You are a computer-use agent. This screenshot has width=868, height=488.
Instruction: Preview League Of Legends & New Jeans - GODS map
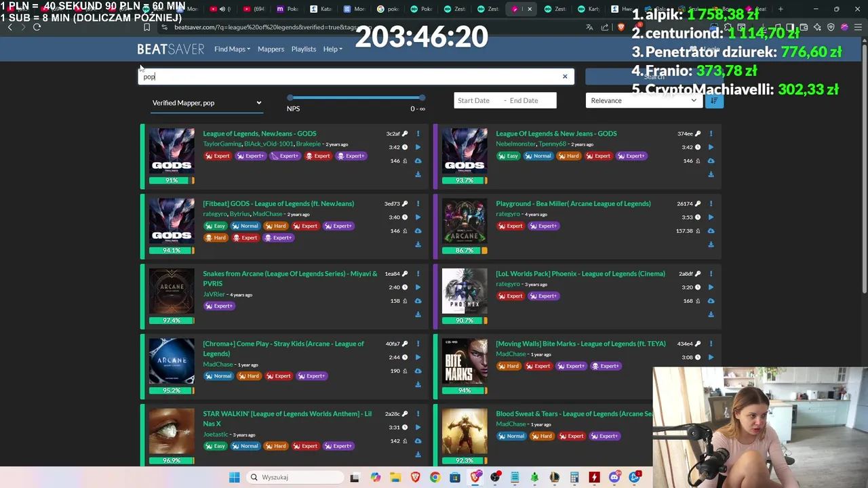711,147
